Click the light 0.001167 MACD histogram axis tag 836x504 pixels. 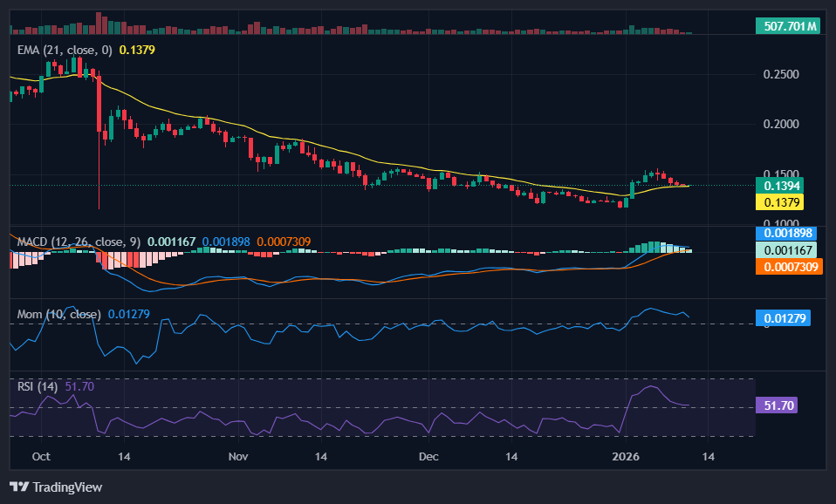click(789, 249)
